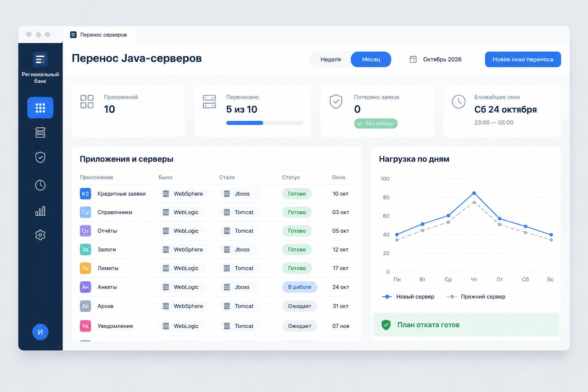The image size is (588, 392).
Task: Click the За badge for Залоги
Action: tap(85, 250)
